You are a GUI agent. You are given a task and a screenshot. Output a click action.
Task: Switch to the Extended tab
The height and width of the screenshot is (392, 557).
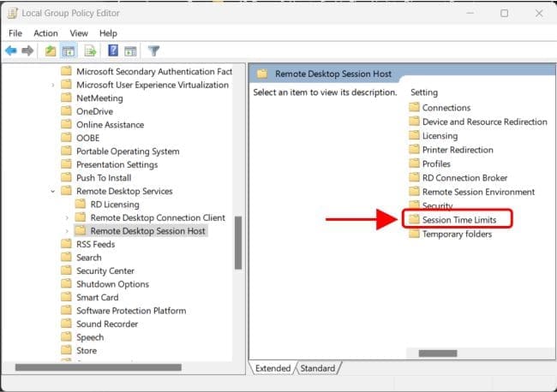tap(273, 368)
